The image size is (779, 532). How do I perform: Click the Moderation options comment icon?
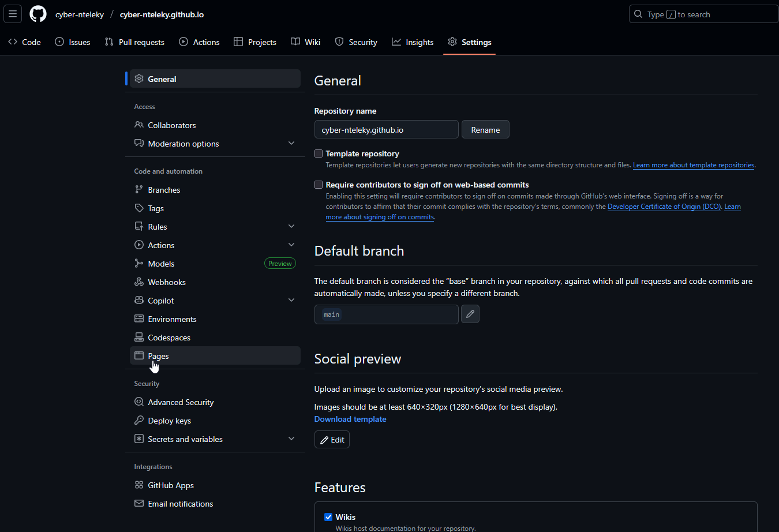(139, 143)
